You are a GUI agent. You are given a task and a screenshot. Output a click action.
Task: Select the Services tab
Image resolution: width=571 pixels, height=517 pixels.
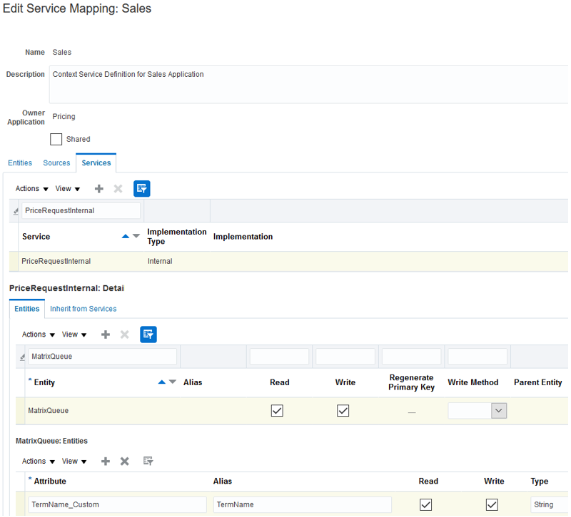coord(96,163)
